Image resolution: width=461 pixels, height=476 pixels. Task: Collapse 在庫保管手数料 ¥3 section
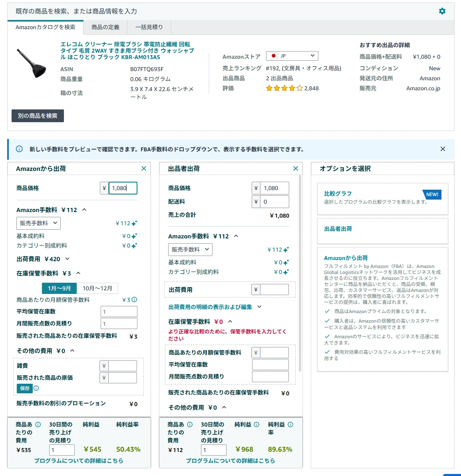click(78, 273)
